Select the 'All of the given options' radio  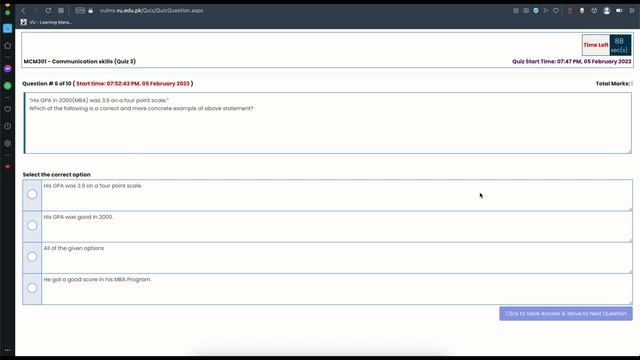click(32, 257)
